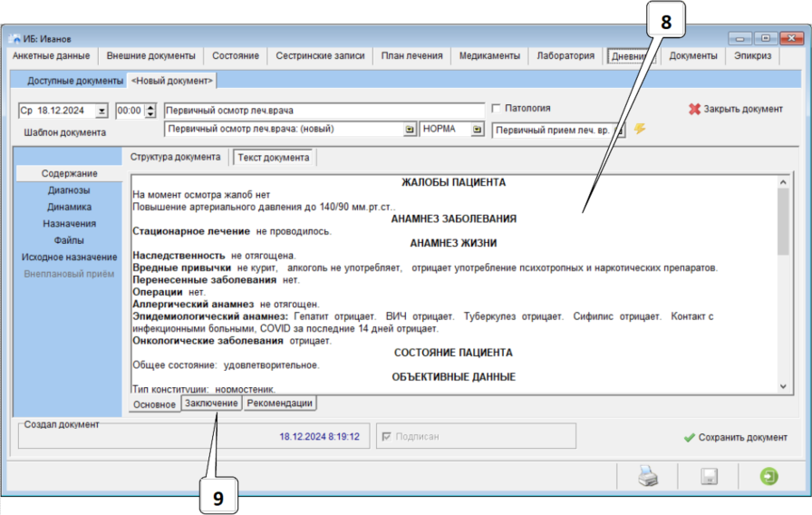This screenshot has width=812, height=515.
Task: Click the green exit arrow icon
Action: (769, 476)
